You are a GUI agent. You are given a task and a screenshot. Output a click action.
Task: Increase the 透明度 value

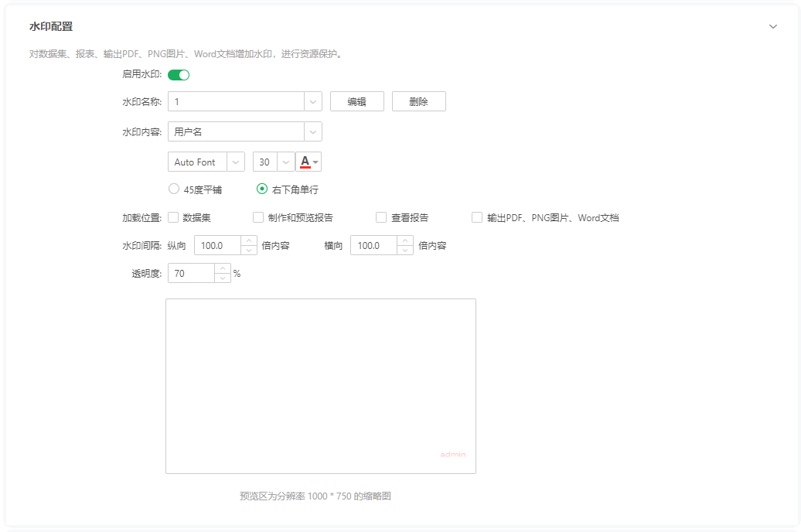(223, 268)
